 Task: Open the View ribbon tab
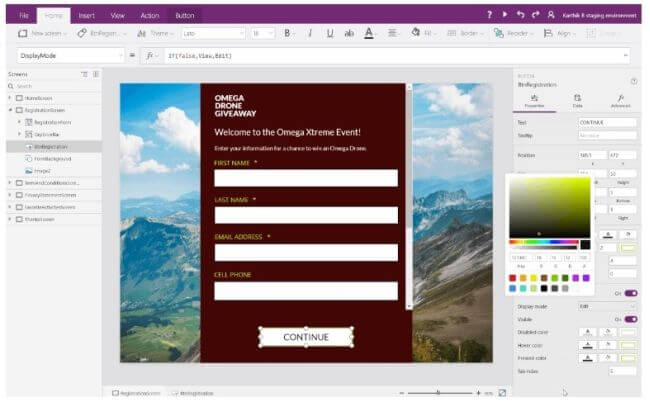click(x=118, y=16)
